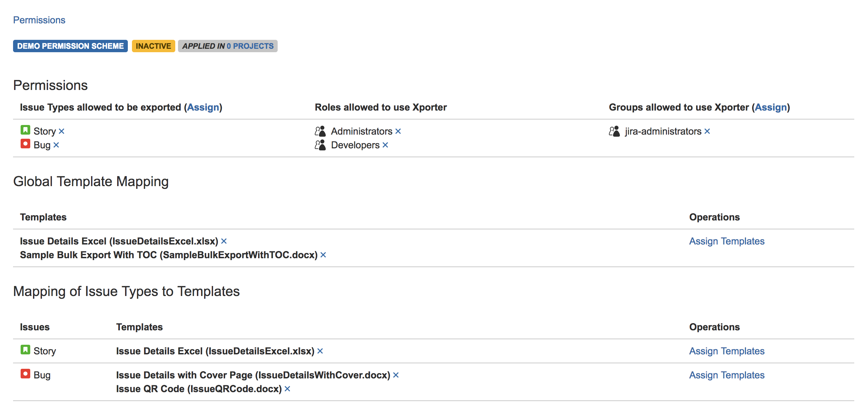Assign Templates for Bug issue type

(x=726, y=375)
